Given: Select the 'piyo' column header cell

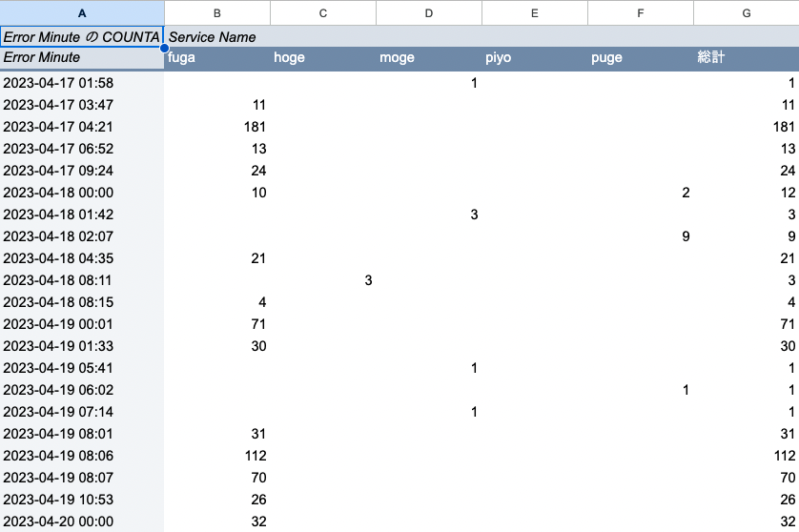Looking at the screenshot, I should (535, 57).
